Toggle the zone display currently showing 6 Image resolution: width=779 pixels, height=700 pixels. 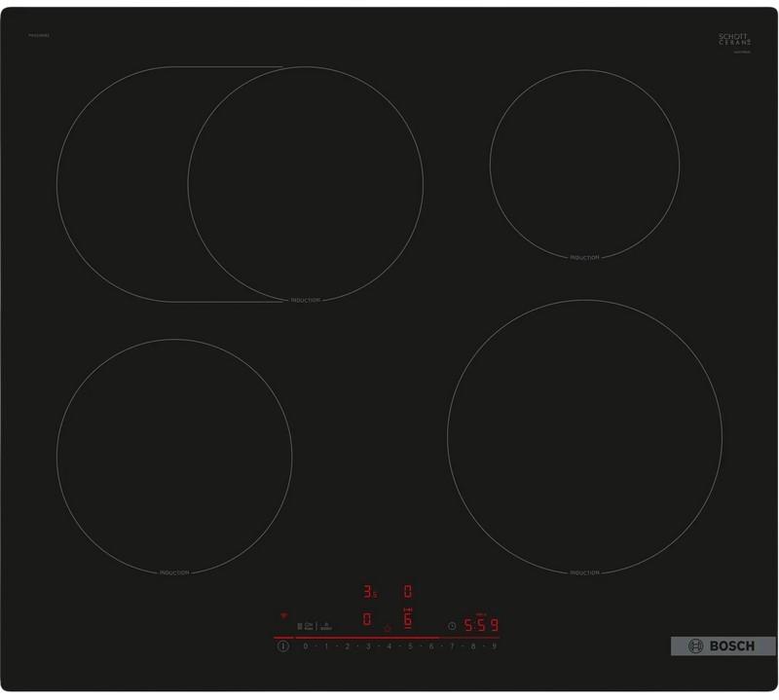pyautogui.click(x=408, y=623)
